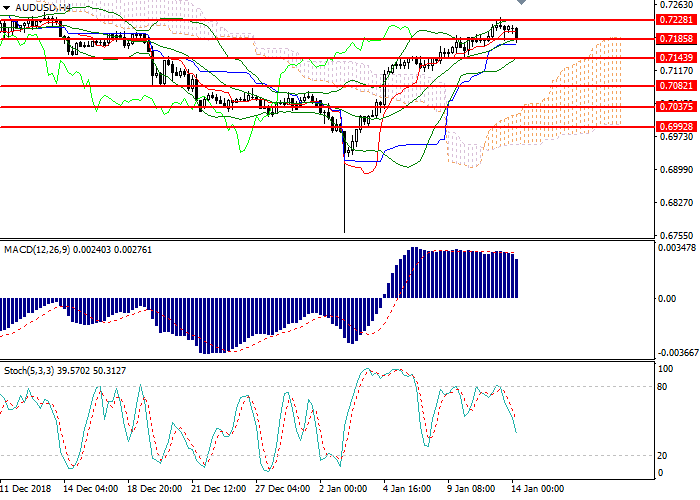Select the 0.71439 red price label
Viewport: 700px width, 500px height.
coord(668,58)
